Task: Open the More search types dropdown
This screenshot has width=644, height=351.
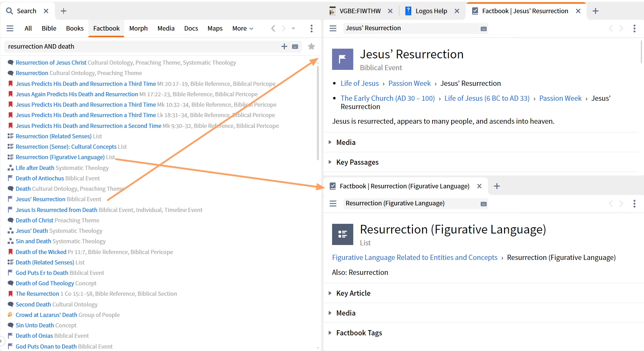Action: [243, 28]
